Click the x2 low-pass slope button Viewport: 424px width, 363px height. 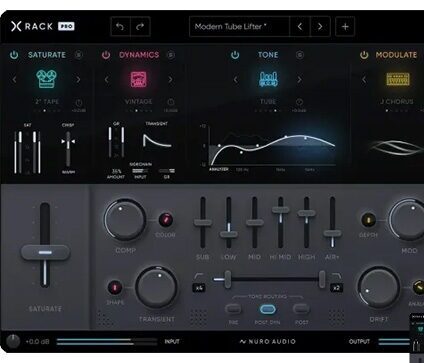336,288
